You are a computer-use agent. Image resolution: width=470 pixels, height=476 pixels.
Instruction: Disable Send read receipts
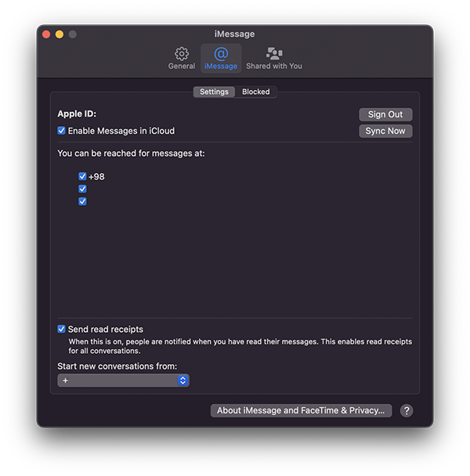(x=61, y=329)
